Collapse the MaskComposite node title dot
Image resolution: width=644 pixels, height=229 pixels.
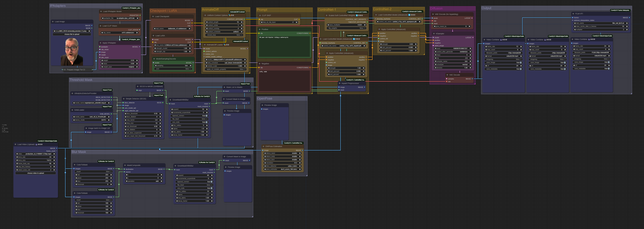[x=125, y=165]
